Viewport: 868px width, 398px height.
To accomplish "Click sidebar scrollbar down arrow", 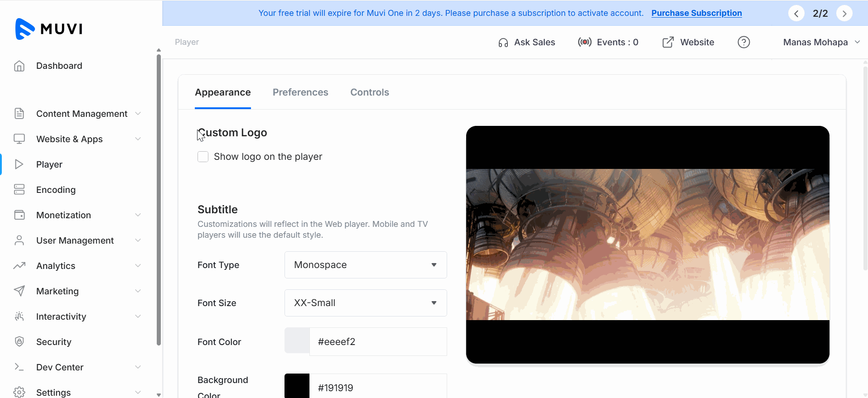I will [159, 395].
